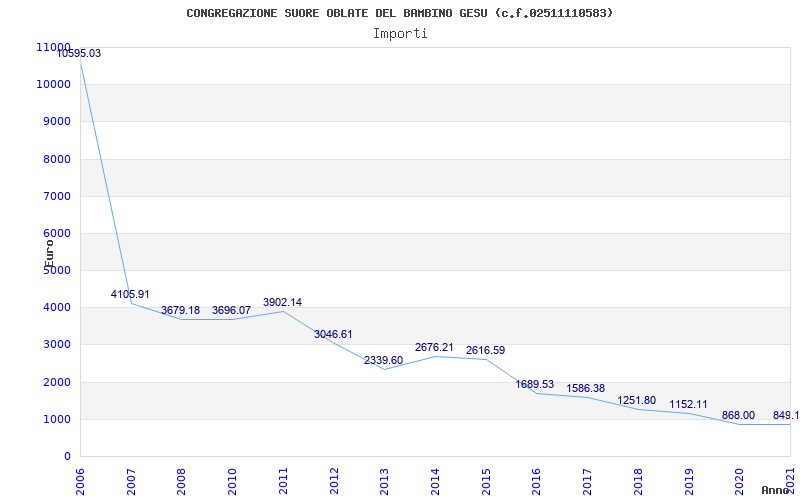Select year 2010 axis tick label
This screenshot has width=800, height=500.
click(x=232, y=477)
